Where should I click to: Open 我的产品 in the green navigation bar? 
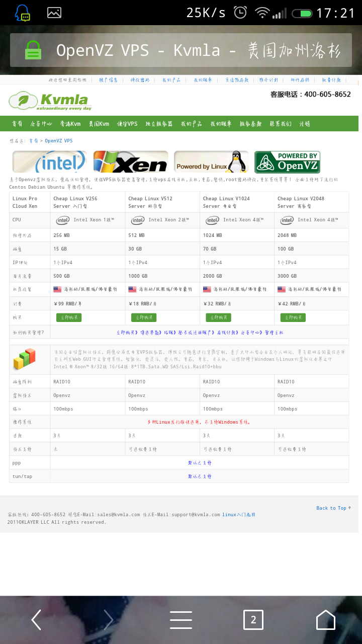(191, 124)
